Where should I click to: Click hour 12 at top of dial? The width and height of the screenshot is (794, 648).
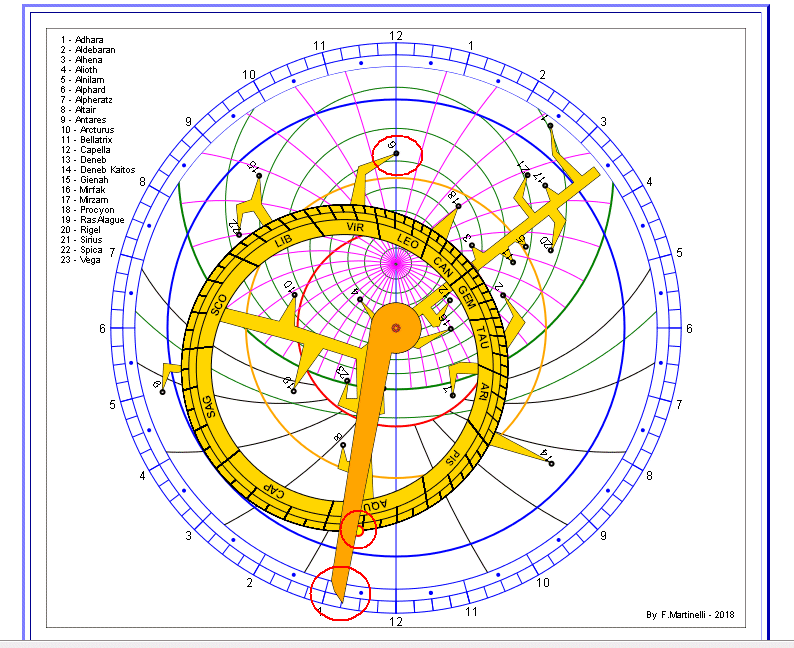point(396,36)
